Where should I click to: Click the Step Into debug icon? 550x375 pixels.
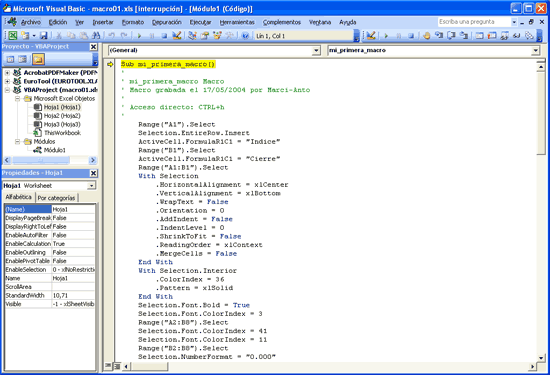[439, 35]
